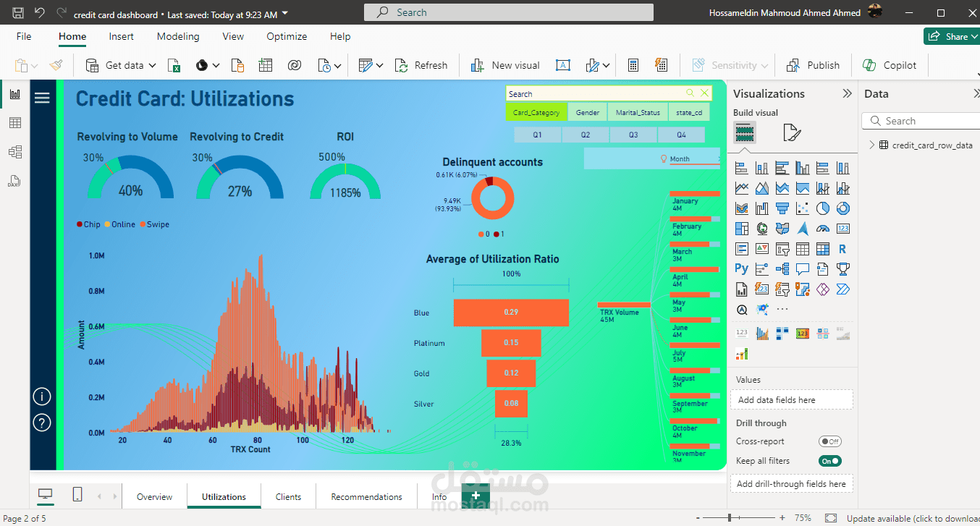The width and height of the screenshot is (980, 526).
Task: Switch to the Overview page tab
Action: tap(155, 497)
